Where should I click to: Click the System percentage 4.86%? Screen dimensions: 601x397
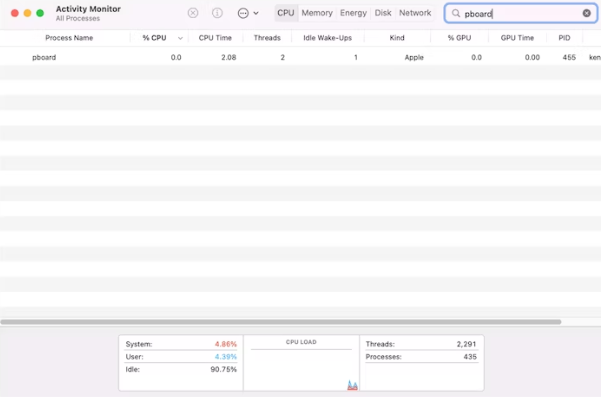tap(226, 344)
